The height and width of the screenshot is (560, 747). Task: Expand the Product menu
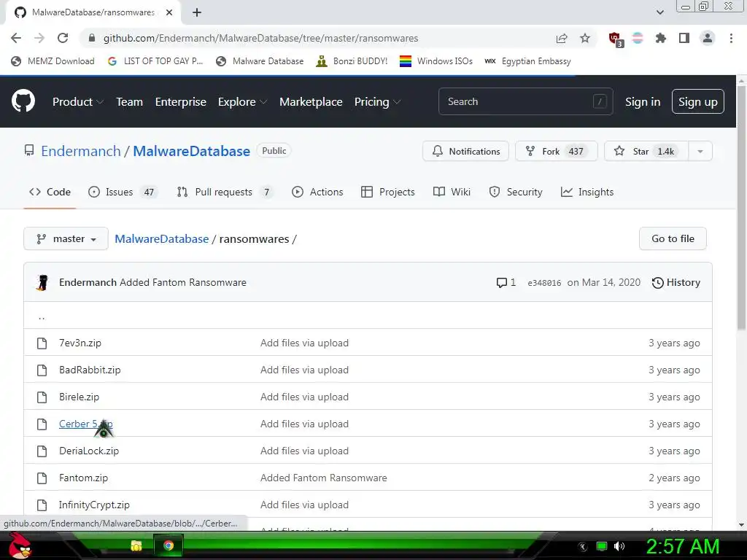point(78,102)
